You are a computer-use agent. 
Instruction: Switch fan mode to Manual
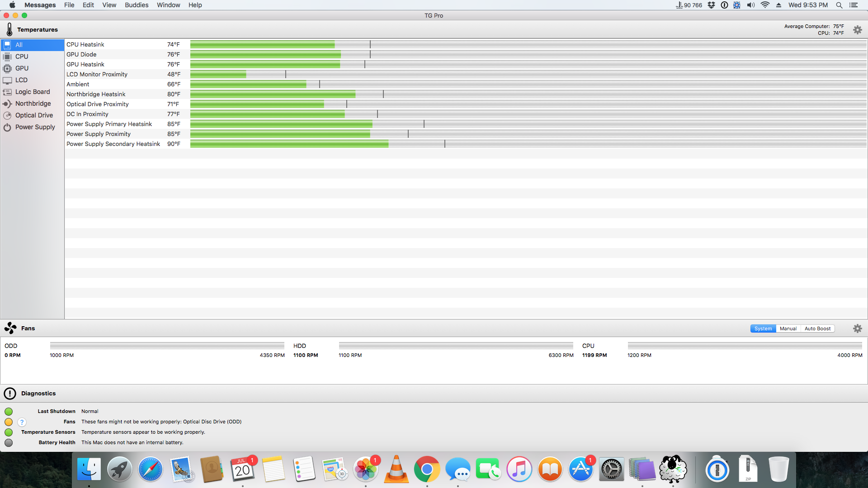(x=788, y=328)
